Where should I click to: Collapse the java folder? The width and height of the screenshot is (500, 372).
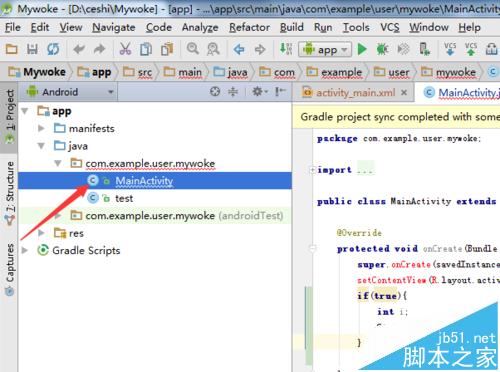[41, 146]
